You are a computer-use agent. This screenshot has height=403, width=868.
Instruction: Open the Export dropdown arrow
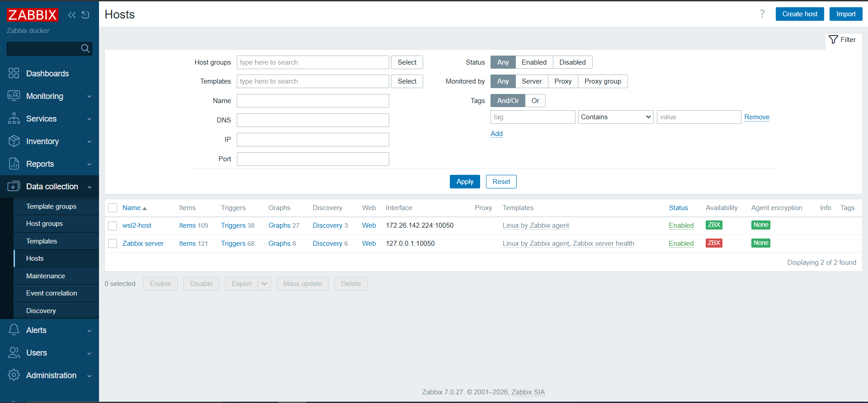click(x=264, y=284)
